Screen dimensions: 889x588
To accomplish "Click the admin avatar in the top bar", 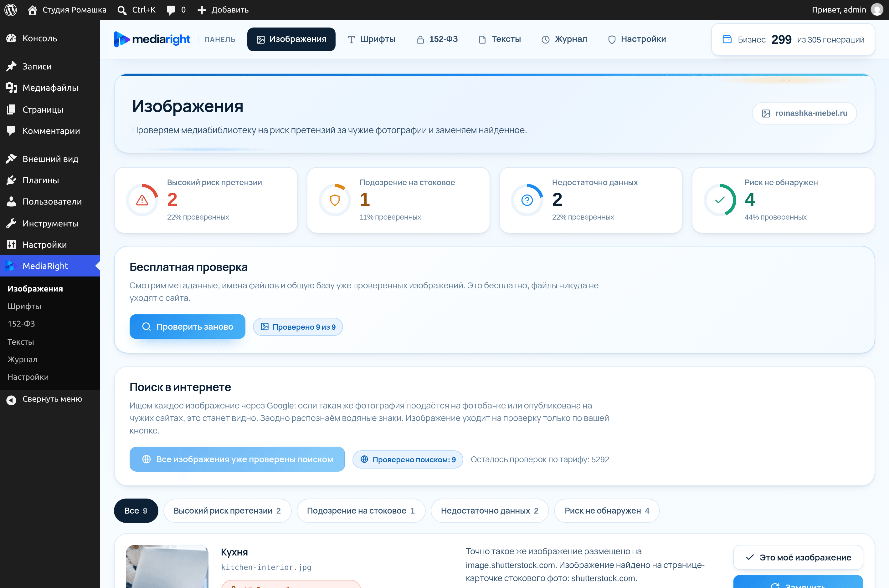I will [x=877, y=10].
